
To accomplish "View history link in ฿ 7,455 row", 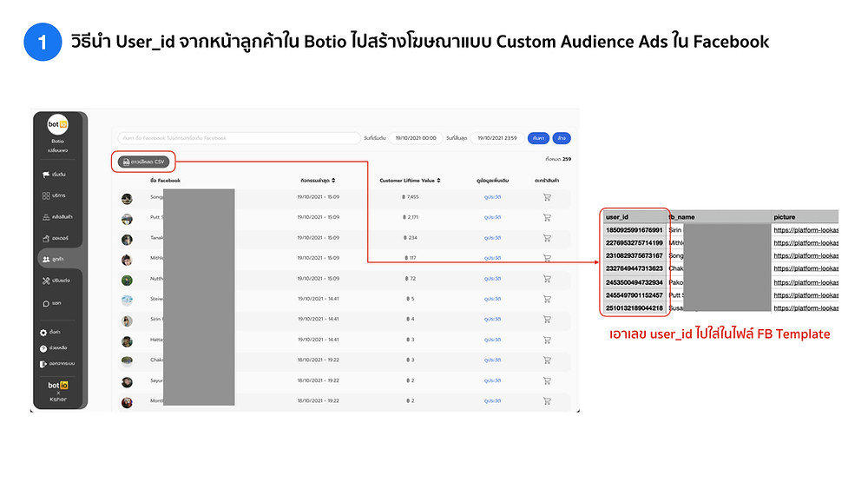I will [x=492, y=197].
